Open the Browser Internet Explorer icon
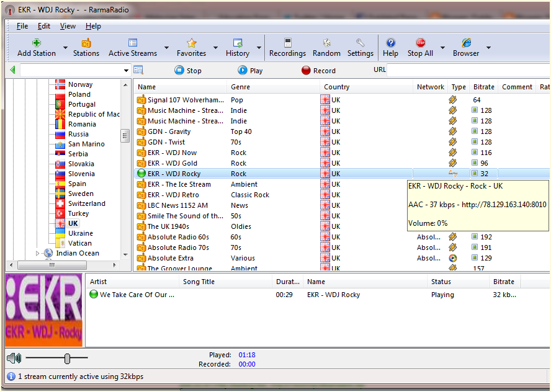The height and width of the screenshot is (392, 551). coord(467,43)
